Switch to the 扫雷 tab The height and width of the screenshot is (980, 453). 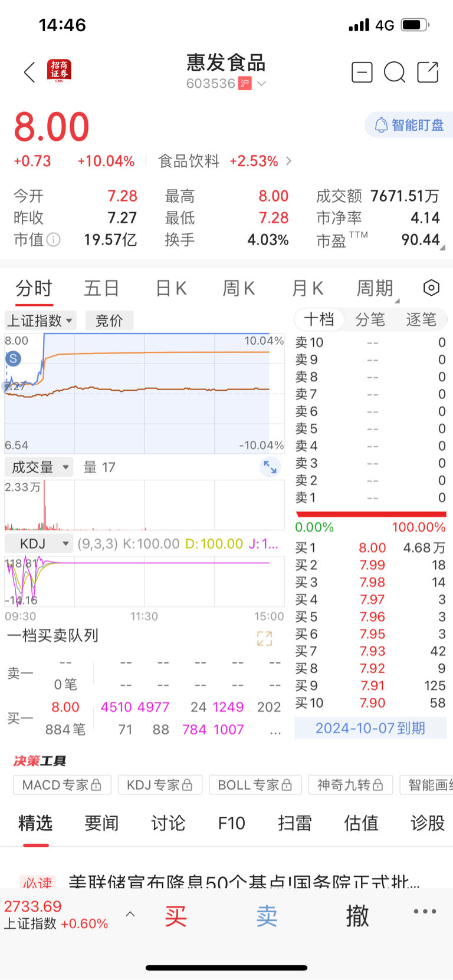(295, 823)
